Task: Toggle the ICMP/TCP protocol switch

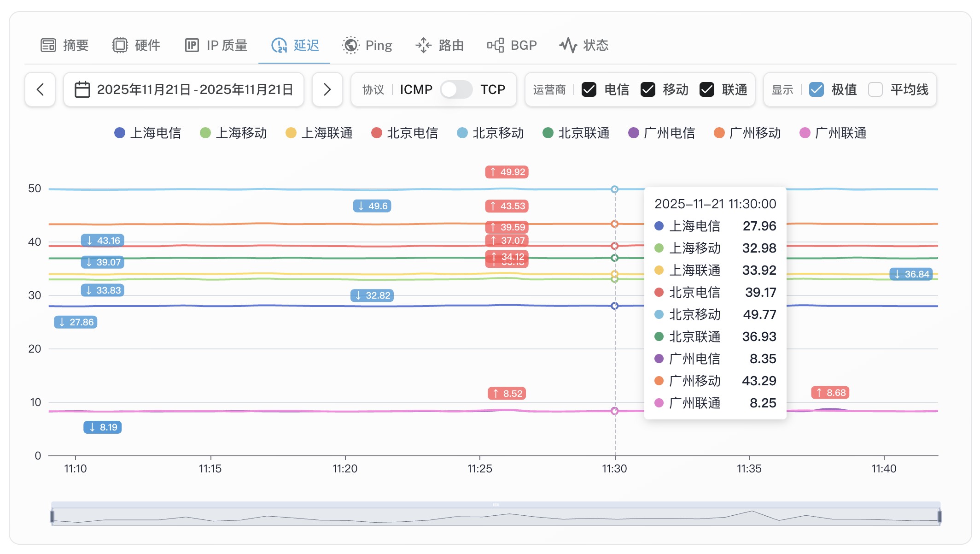Action: coord(456,89)
